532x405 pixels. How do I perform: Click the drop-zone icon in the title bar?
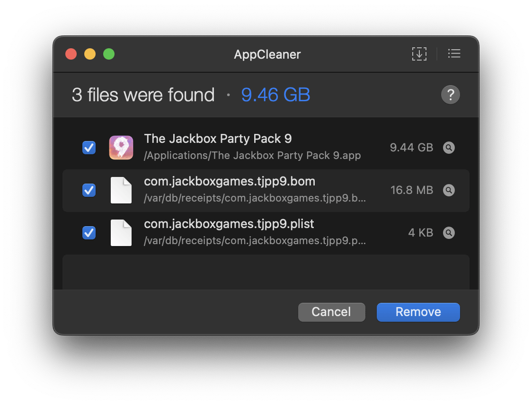pyautogui.click(x=419, y=54)
